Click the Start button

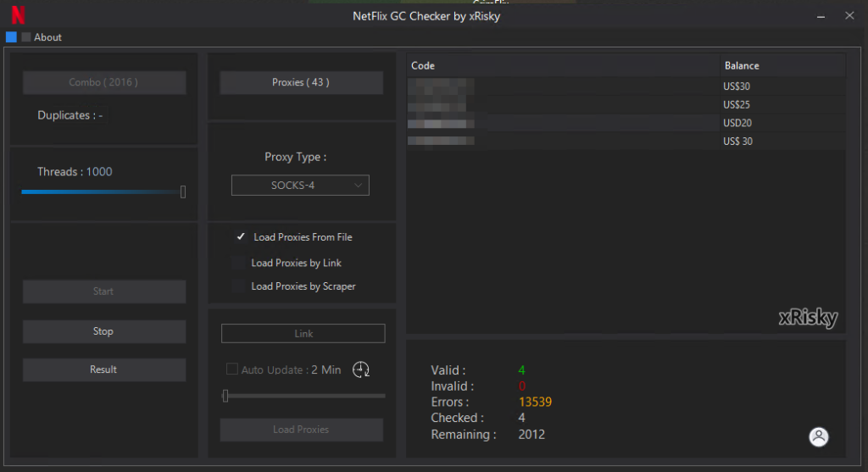[x=104, y=292]
